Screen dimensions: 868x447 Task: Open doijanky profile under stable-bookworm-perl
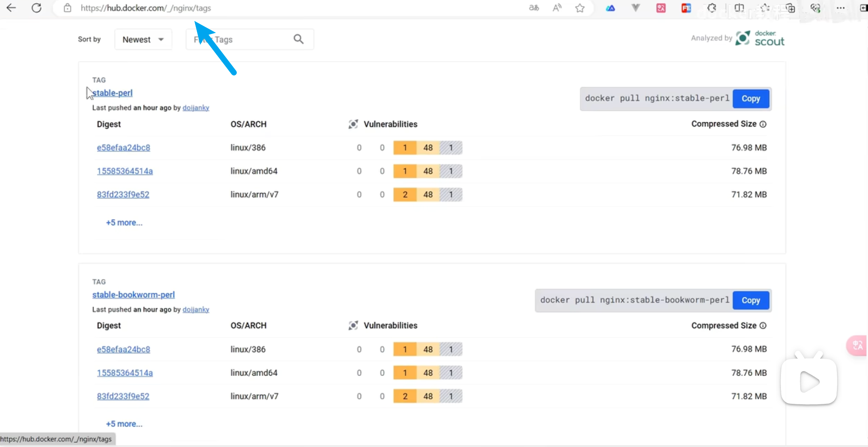(x=196, y=309)
